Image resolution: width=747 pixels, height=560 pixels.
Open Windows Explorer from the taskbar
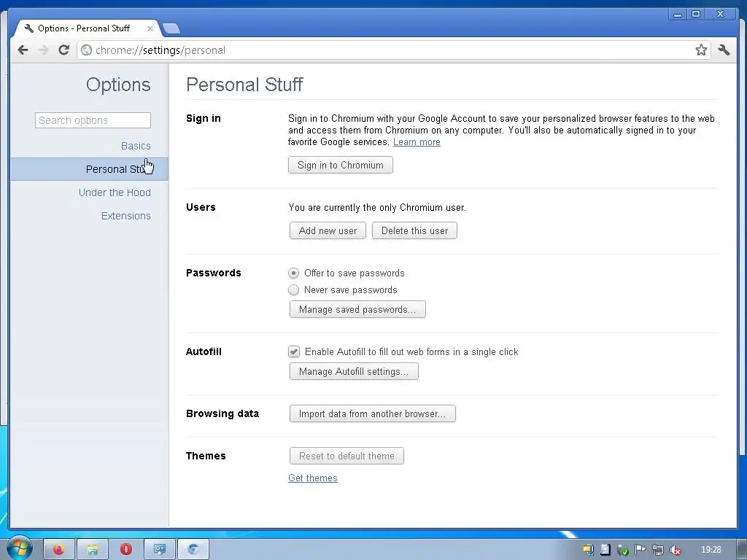[93, 550]
